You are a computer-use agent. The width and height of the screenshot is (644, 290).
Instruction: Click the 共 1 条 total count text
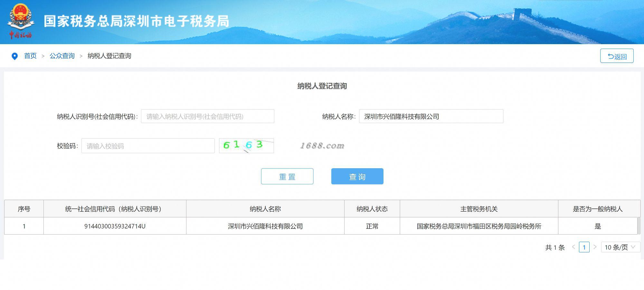pos(555,247)
